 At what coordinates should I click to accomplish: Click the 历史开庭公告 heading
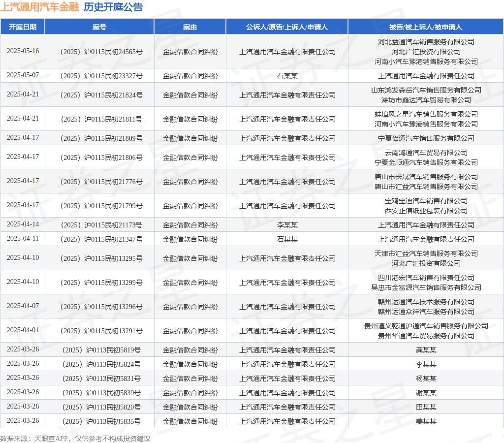coord(113,7)
